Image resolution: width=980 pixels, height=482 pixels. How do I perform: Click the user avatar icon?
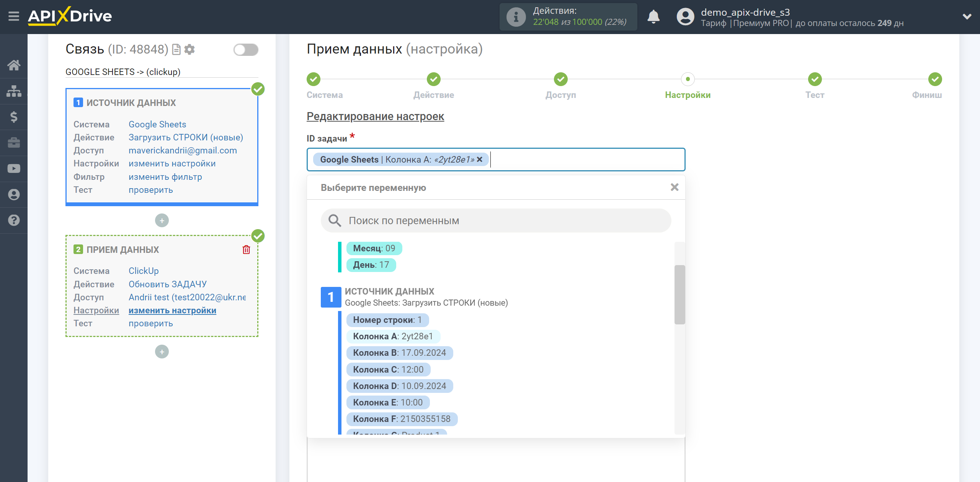point(685,17)
